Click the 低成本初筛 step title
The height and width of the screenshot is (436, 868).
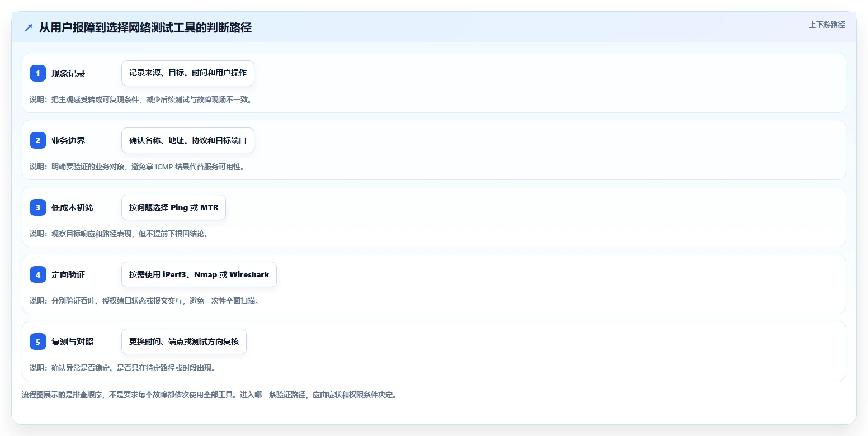click(x=72, y=207)
